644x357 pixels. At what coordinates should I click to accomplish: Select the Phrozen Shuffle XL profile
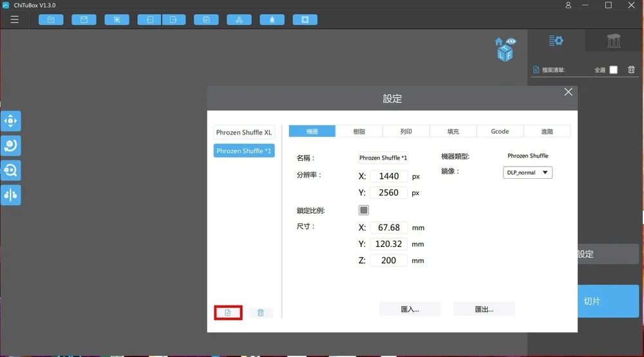pyautogui.click(x=244, y=132)
